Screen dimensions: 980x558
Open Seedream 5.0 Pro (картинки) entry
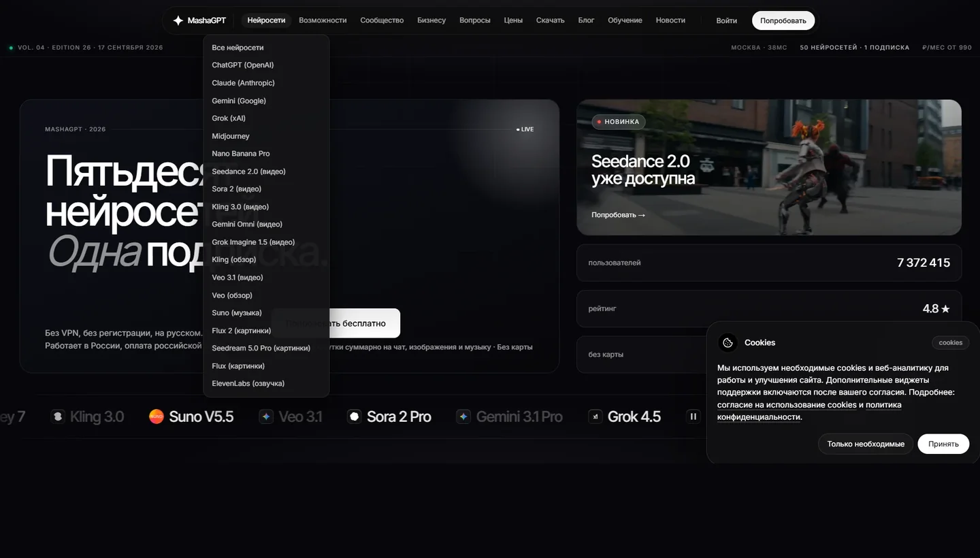tap(266, 348)
